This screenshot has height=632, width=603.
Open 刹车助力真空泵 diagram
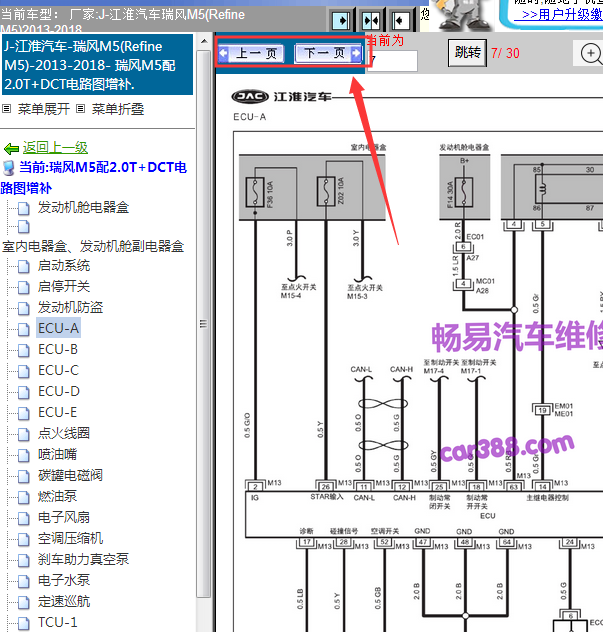83,559
